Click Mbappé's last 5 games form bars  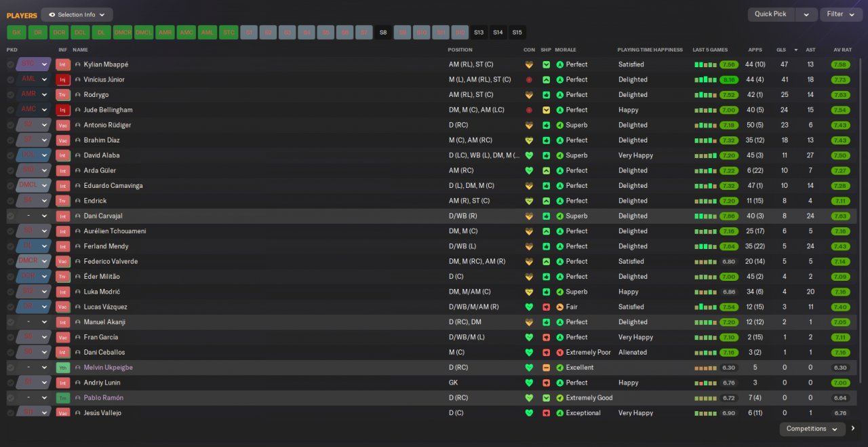pyautogui.click(x=705, y=64)
